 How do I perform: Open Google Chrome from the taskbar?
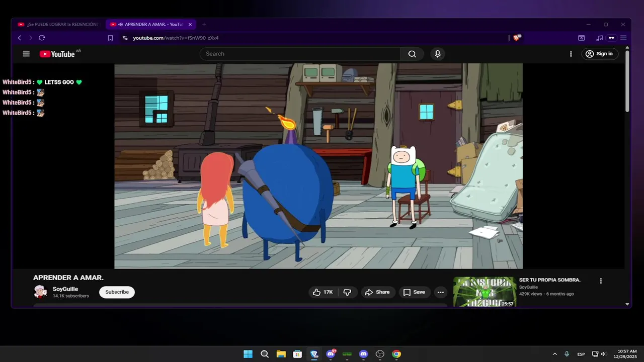tap(396, 354)
